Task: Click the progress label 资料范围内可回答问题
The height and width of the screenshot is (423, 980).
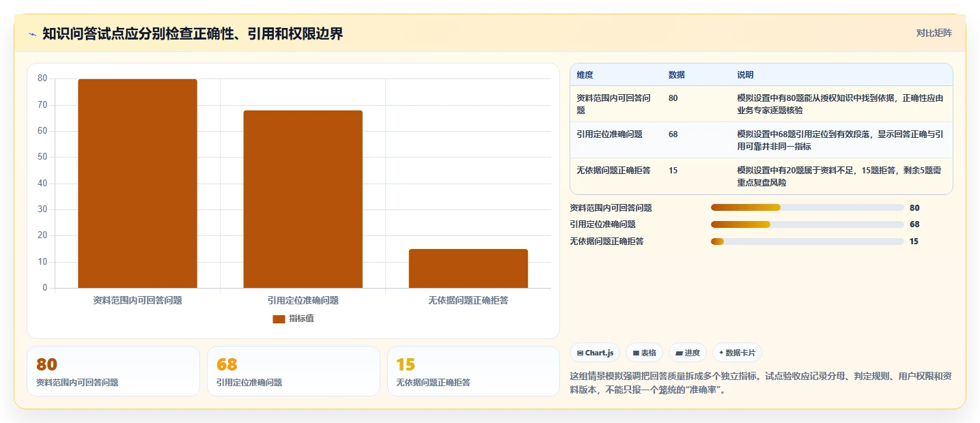Action: tap(611, 207)
